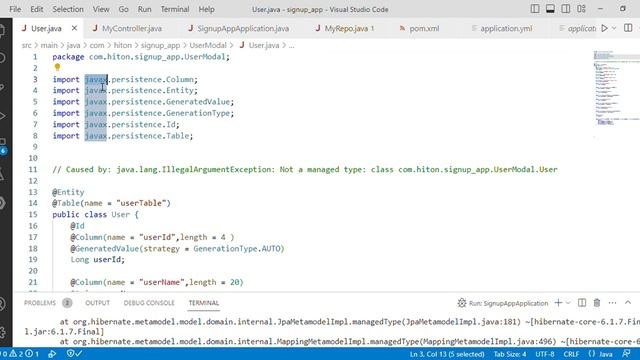Change the UTF-8 file encoding

545,354
